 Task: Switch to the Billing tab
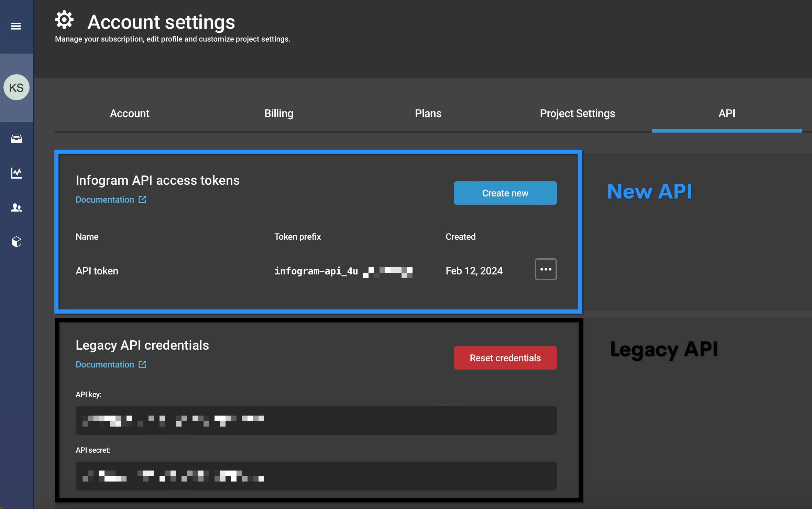279,113
